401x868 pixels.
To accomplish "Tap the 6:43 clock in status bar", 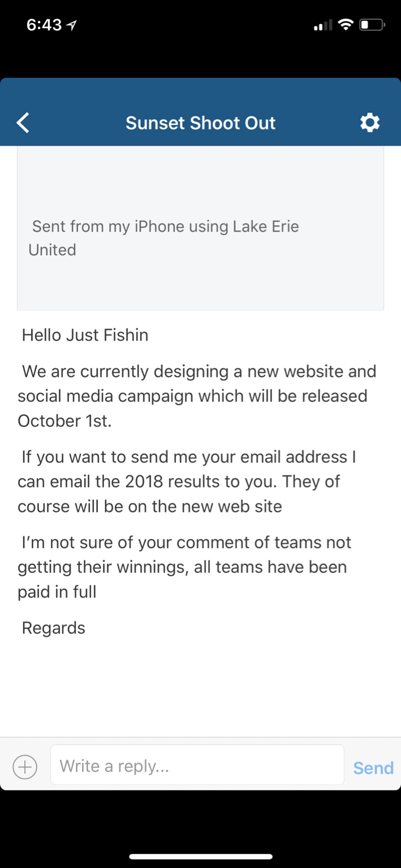I will (x=44, y=25).
